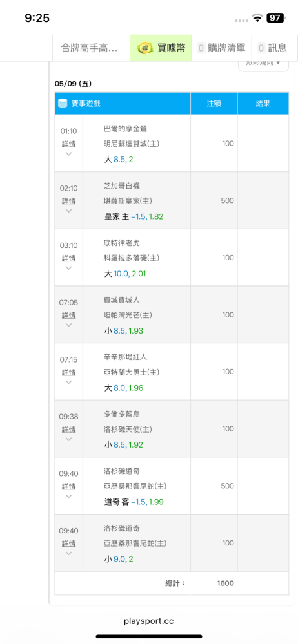This screenshot has width=298, height=644.
Task: Tap the battery indicator showing 97
Action: [275, 17]
